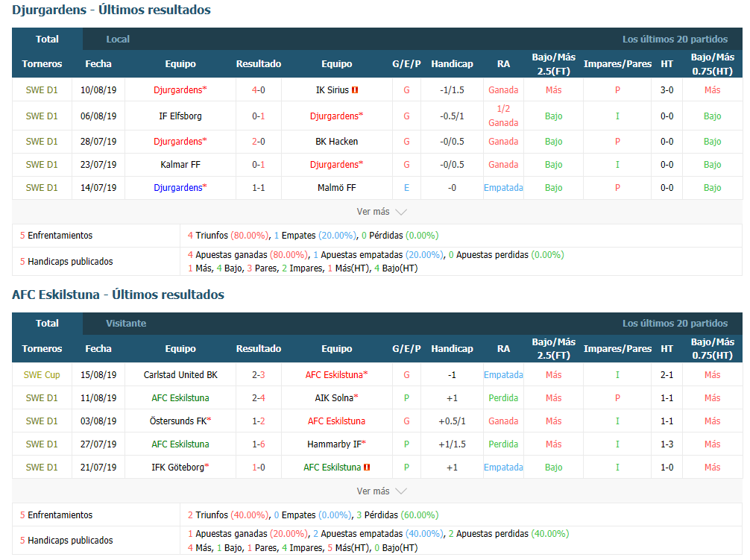The width and height of the screenshot is (750, 560).
Task: Click the Impares/Pares column header in the Eskilstuna table
Action: (x=617, y=349)
